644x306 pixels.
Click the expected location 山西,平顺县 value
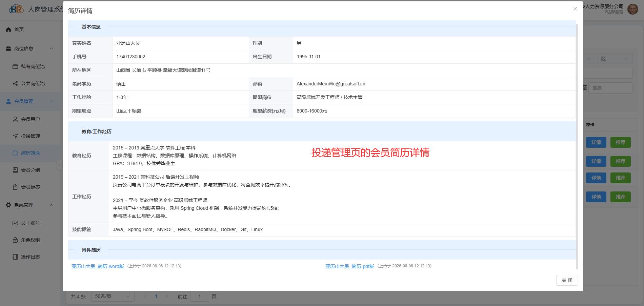pos(129,111)
